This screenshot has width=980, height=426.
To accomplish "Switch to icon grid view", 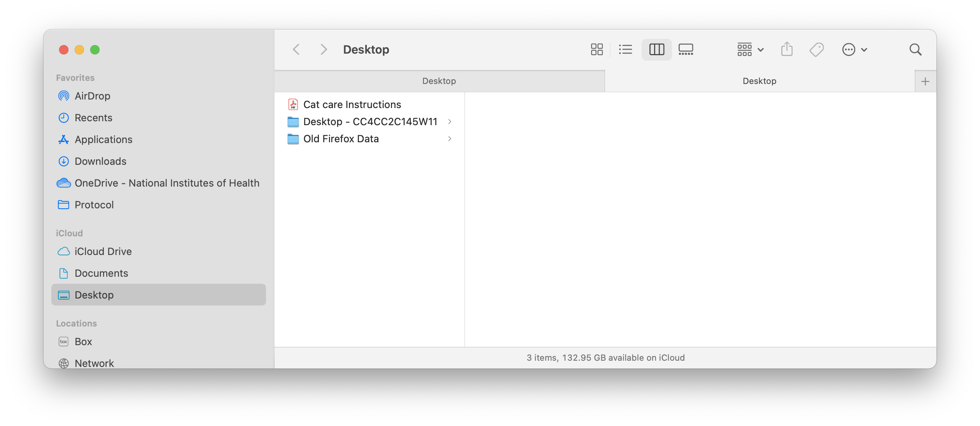I will pyautogui.click(x=597, y=49).
